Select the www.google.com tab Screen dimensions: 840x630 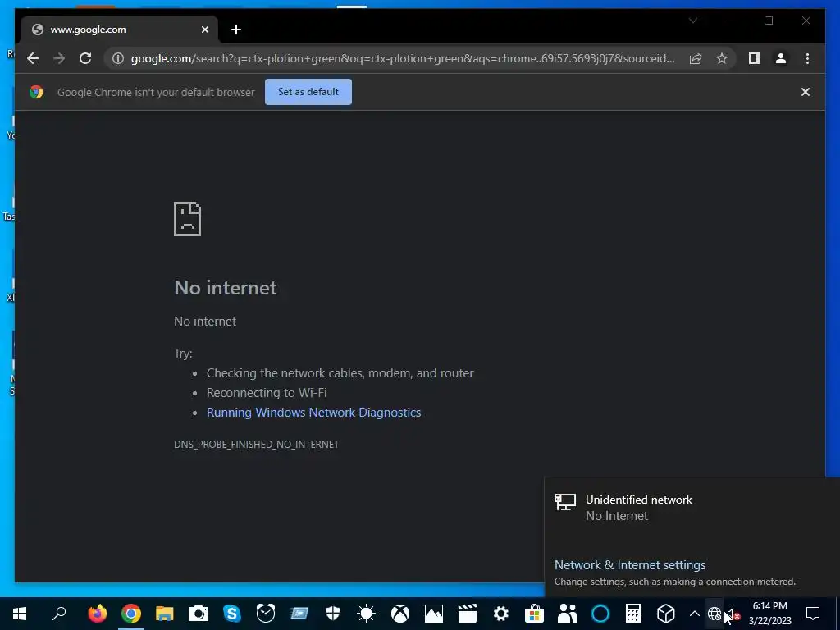(120, 30)
